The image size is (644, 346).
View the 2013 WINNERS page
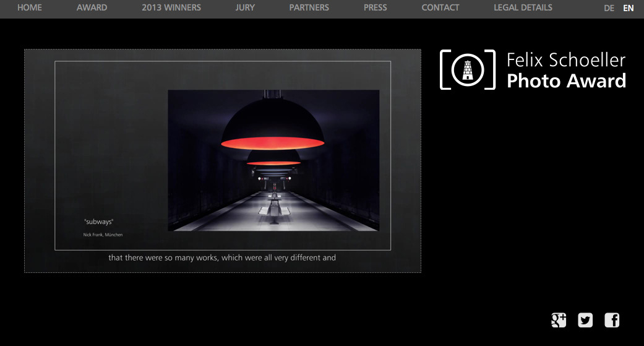coord(171,8)
